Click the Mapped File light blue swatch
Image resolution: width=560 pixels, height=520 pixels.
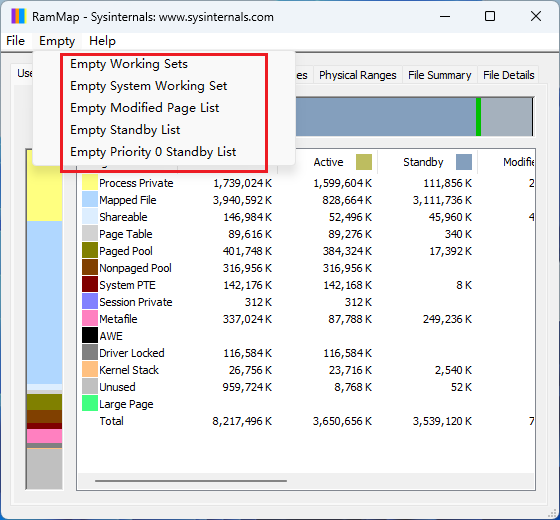pos(90,200)
